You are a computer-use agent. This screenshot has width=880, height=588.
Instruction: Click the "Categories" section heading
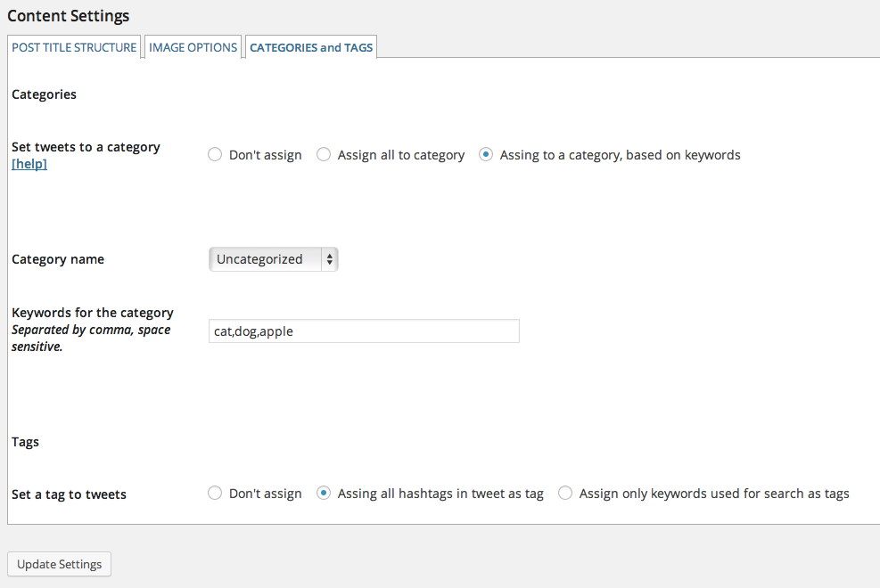[45, 94]
